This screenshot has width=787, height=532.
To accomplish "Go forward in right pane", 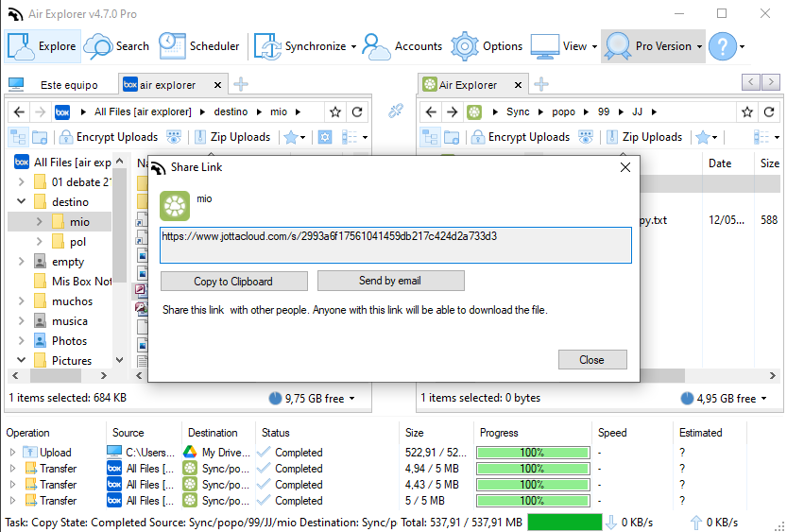I will (453, 112).
